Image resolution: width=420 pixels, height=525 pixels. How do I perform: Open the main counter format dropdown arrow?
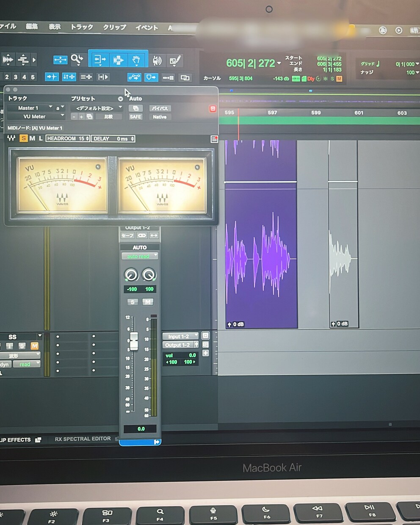pyautogui.click(x=279, y=64)
